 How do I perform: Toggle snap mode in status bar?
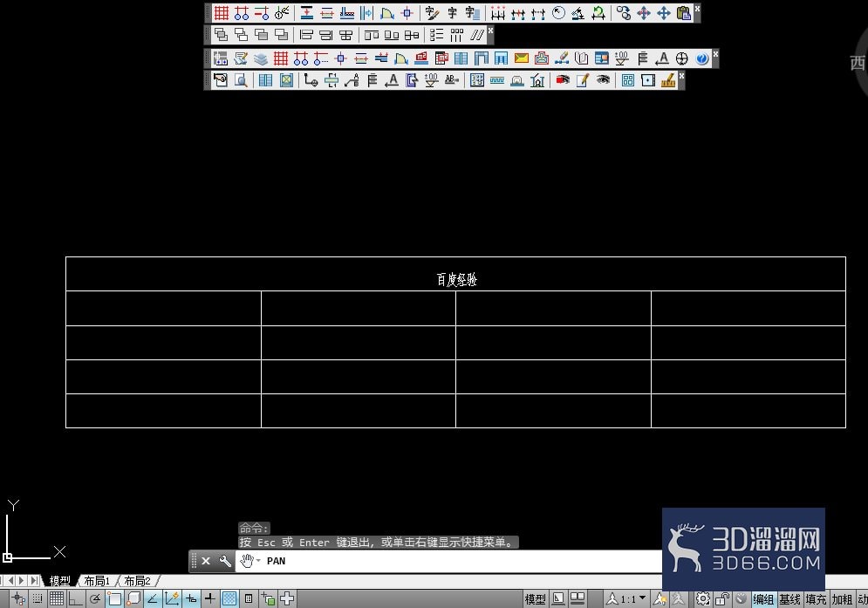[38, 598]
